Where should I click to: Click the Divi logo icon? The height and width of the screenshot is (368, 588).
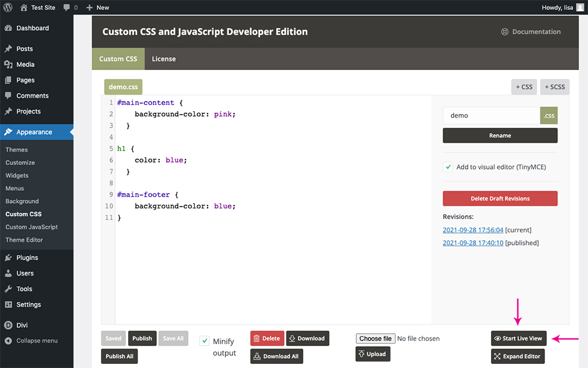coord(8,325)
